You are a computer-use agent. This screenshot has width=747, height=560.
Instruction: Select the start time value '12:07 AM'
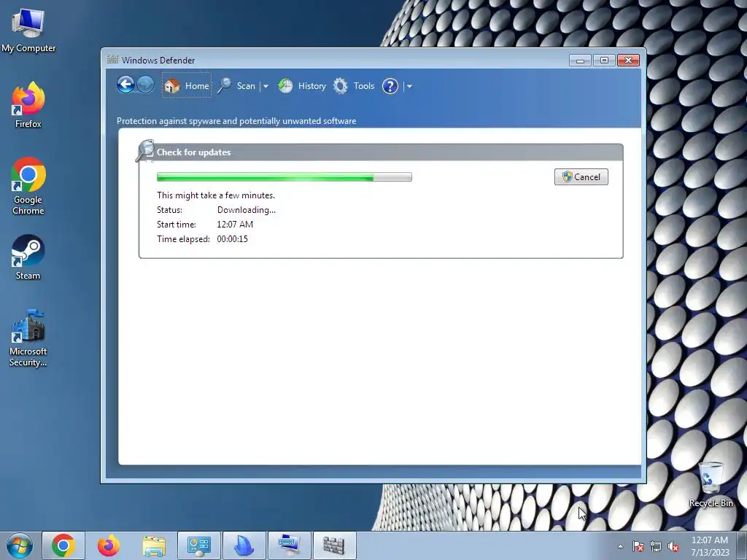click(x=235, y=225)
